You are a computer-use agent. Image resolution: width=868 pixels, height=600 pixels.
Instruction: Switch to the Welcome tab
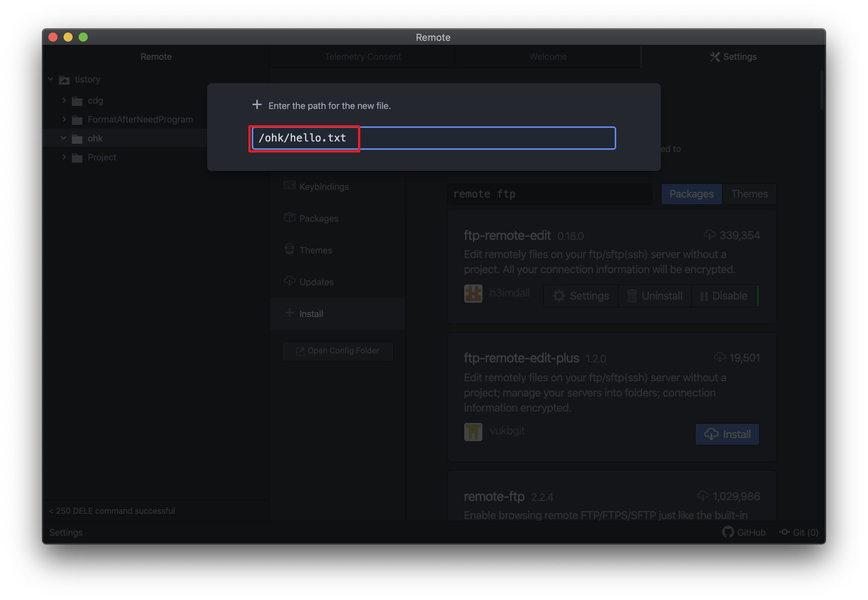548,57
